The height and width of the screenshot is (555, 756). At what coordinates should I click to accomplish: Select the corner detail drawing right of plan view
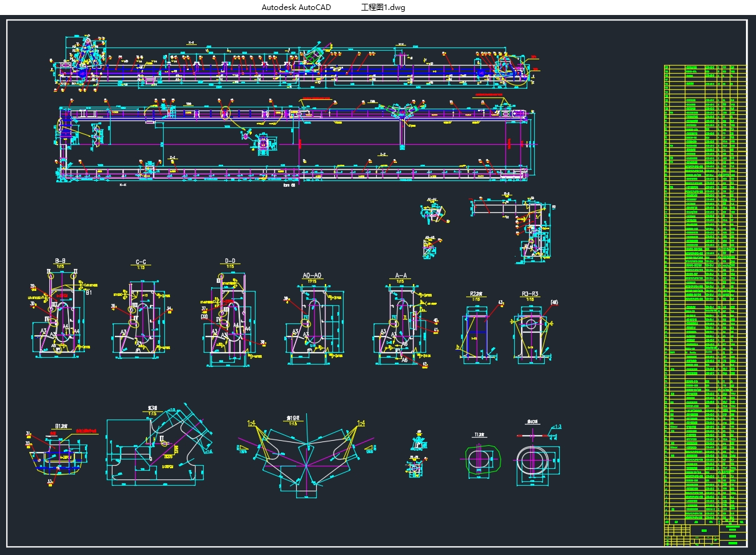(x=512, y=228)
